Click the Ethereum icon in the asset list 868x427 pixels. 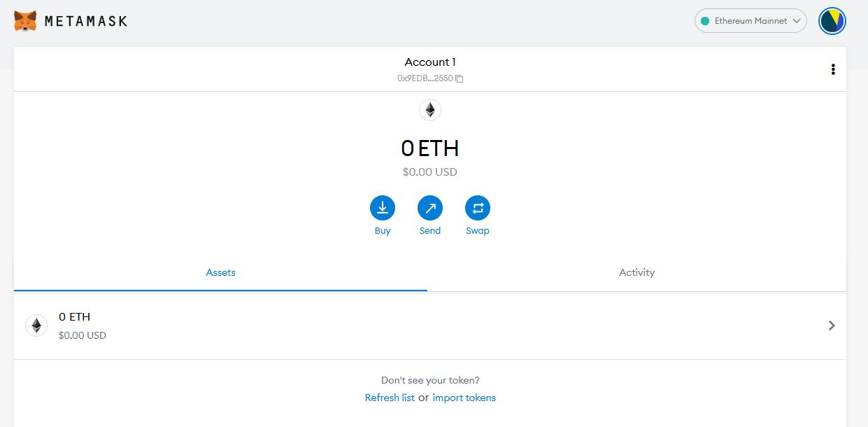[x=36, y=325]
